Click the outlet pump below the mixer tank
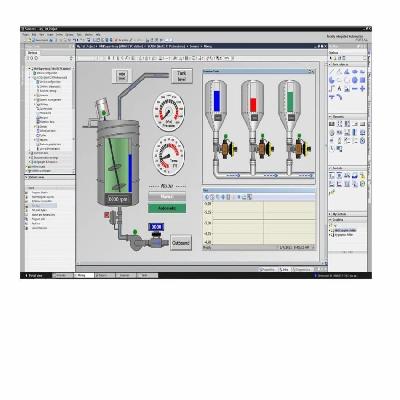The height and width of the screenshot is (400, 400). pos(136,242)
